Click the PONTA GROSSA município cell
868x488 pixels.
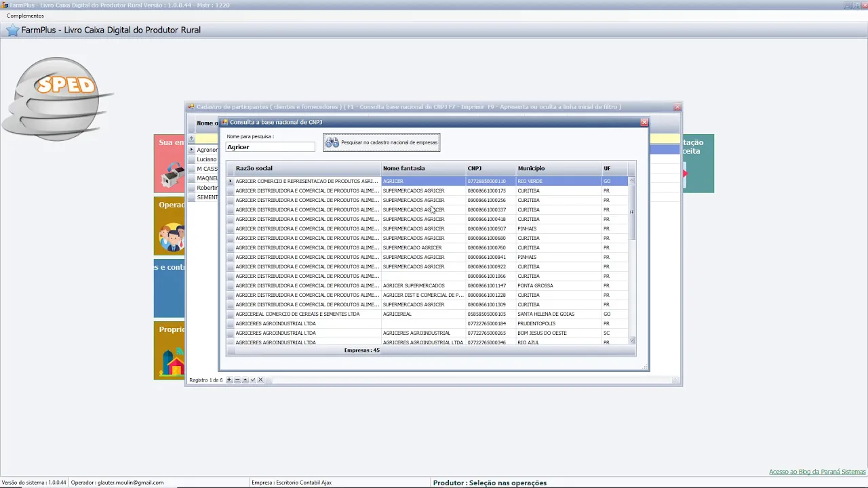559,285
